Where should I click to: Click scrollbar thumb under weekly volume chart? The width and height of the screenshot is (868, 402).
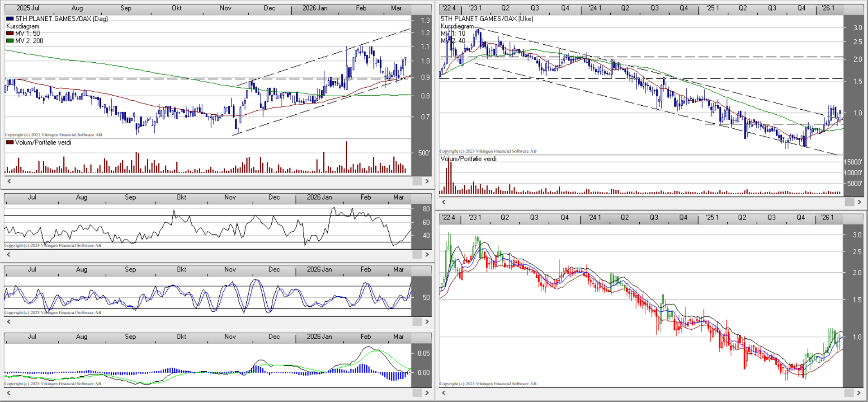tap(849, 202)
